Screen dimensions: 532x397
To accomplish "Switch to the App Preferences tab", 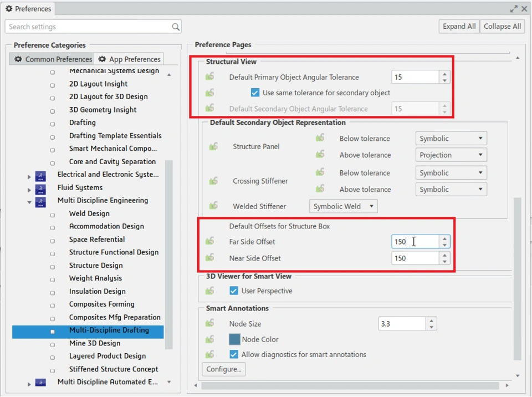I will click(129, 59).
